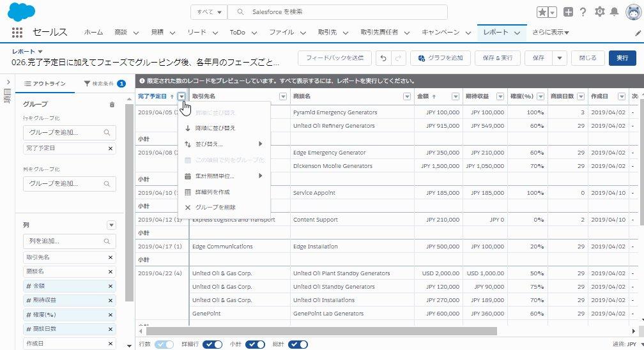The width and height of the screenshot is (644, 350).
Task: Toggle the 小計 subtotal switch
Action: click(x=255, y=344)
